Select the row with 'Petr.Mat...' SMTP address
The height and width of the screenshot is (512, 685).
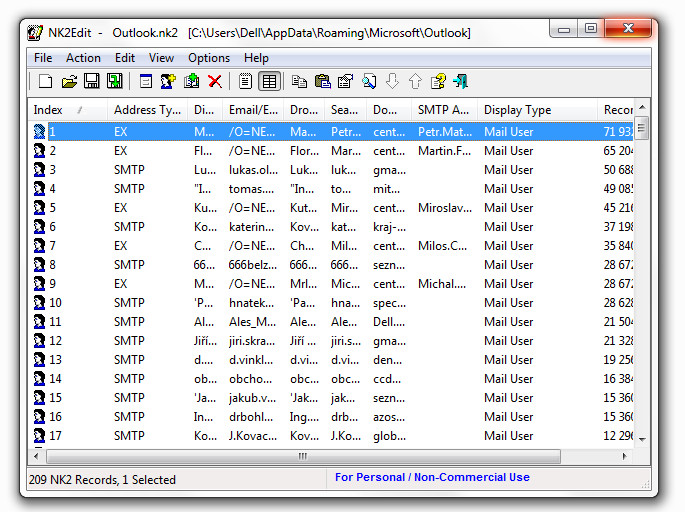(x=332, y=131)
